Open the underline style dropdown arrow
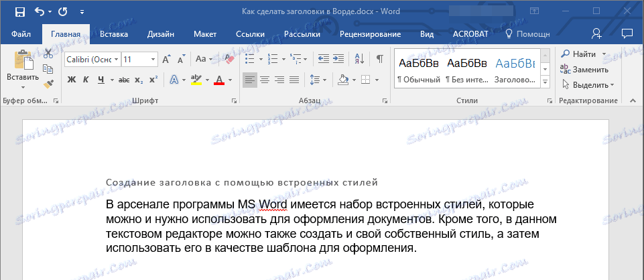Viewport: 644px width, 280px height. (111, 80)
